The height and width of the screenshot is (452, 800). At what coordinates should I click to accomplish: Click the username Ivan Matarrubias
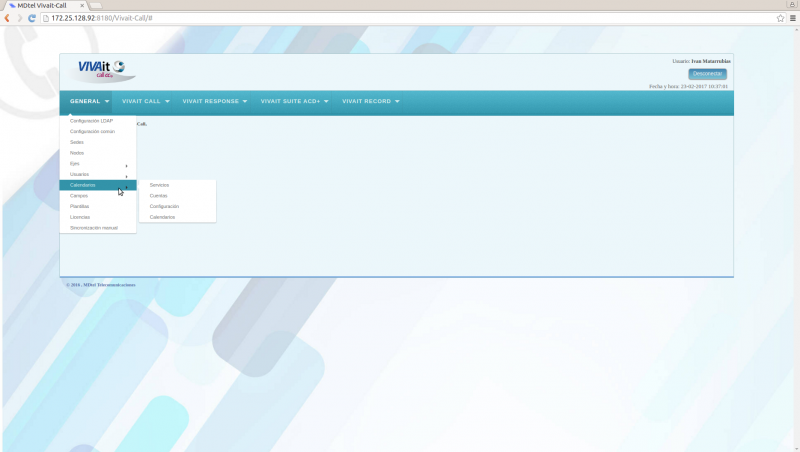(711, 61)
